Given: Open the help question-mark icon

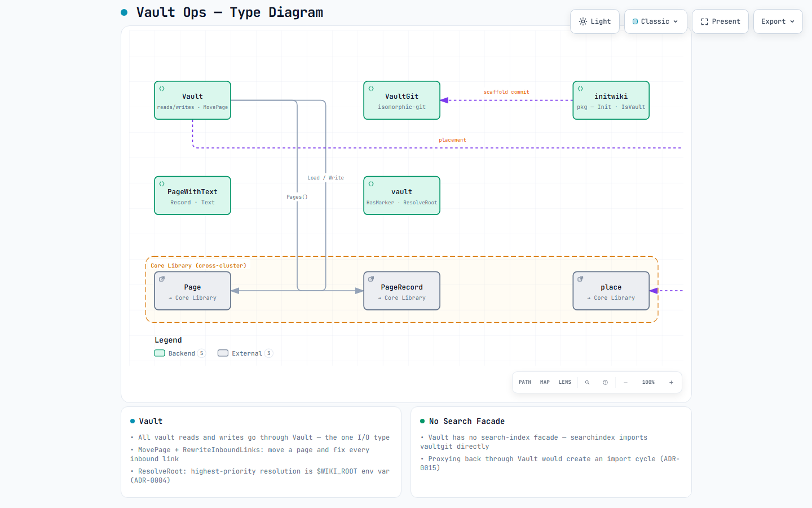Looking at the screenshot, I should point(605,382).
